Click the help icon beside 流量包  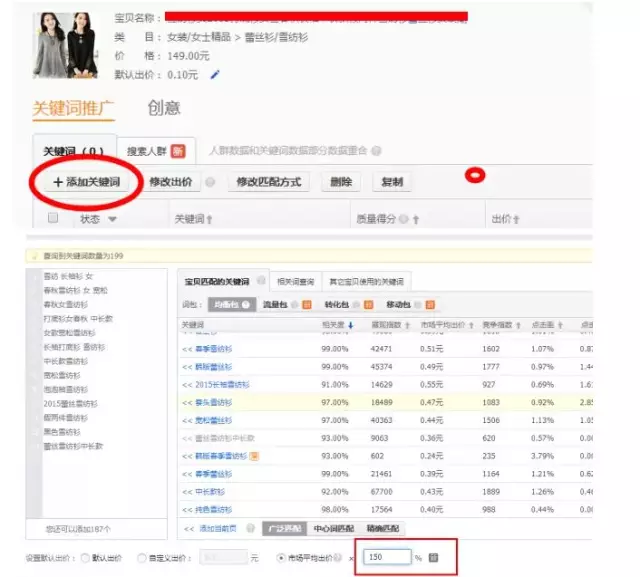(x=295, y=304)
